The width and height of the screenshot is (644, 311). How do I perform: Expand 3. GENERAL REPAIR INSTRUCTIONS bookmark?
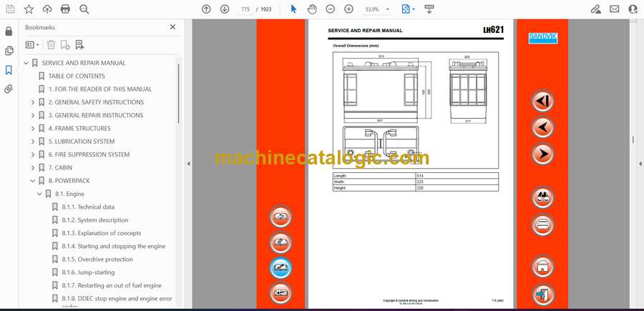(x=33, y=115)
